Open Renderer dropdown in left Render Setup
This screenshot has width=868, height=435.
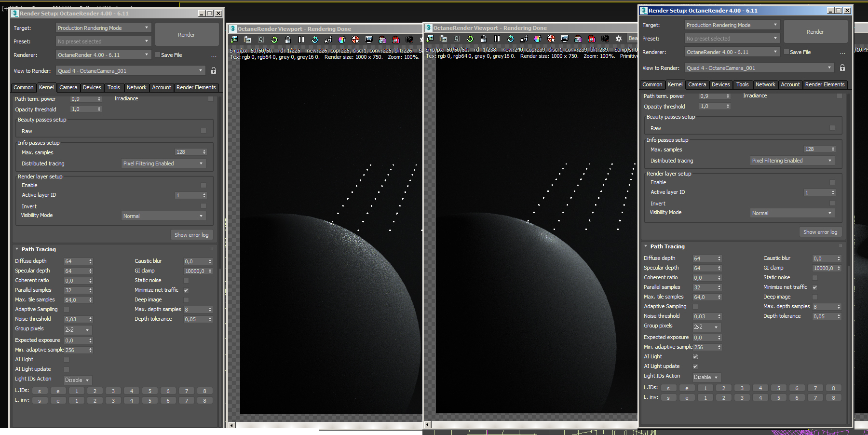(x=104, y=55)
